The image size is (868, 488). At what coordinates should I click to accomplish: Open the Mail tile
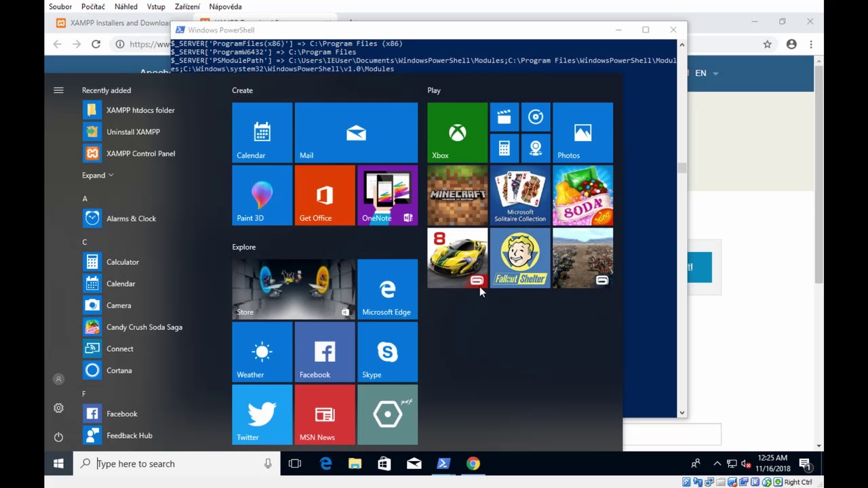click(356, 132)
